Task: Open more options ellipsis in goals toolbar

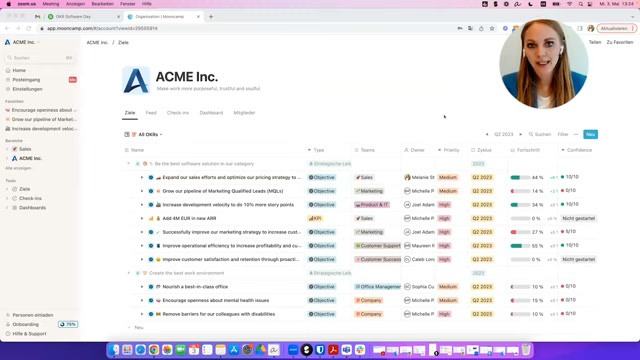Action: pyautogui.click(x=576, y=134)
